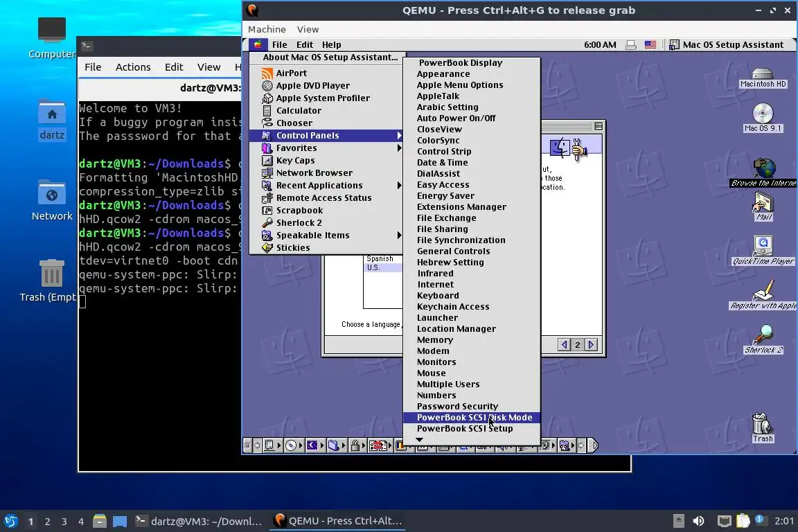Open the Apple menu icon
798x532 pixels.
258,45
